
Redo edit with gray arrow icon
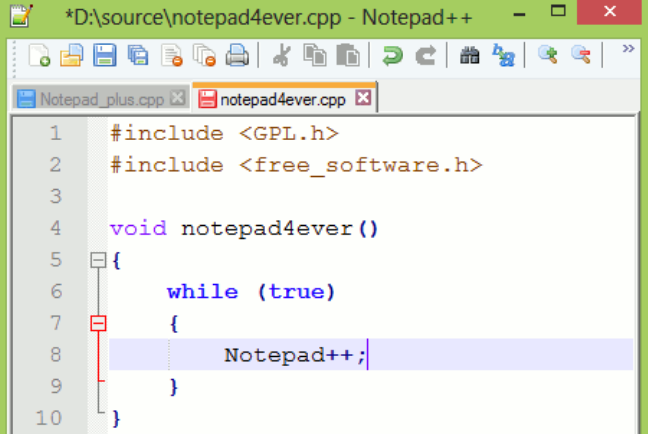tap(425, 55)
